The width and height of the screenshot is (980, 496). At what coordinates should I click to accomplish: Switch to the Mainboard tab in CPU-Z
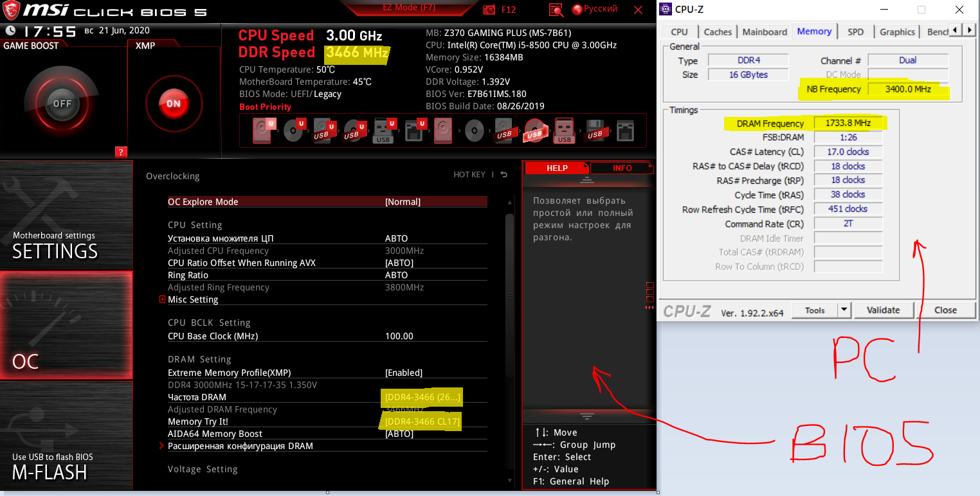[x=765, y=31]
